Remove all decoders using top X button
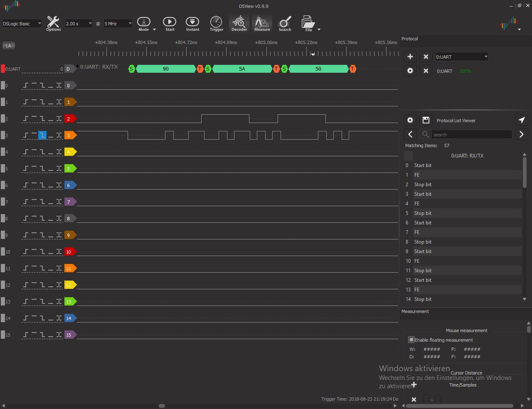 (x=426, y=57)
